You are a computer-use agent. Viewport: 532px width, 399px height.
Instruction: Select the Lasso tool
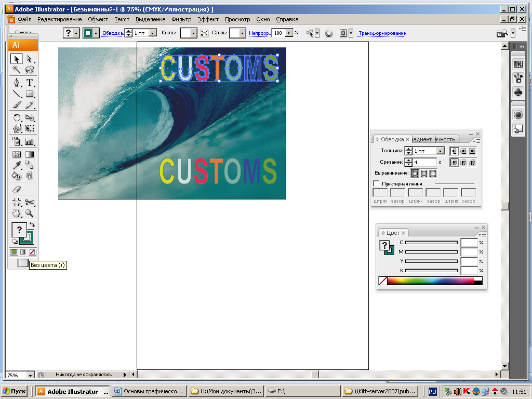coord(30,70)
